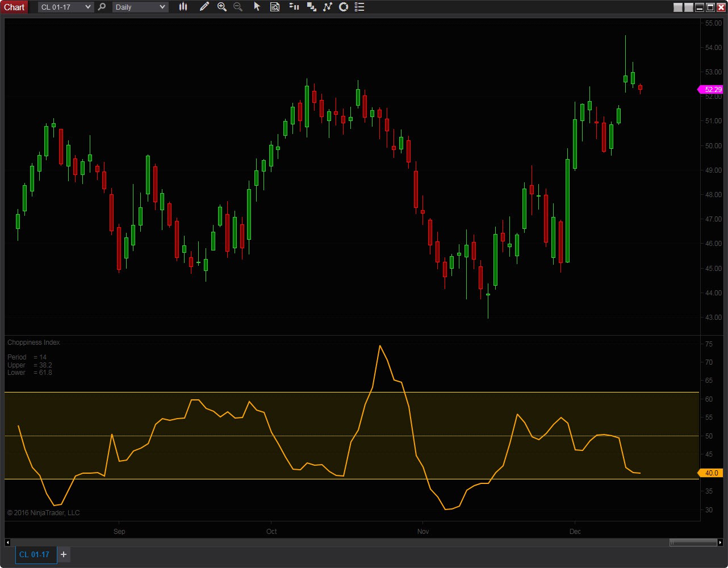
Task: Click the zoom in magnifier
Action: 222,7
